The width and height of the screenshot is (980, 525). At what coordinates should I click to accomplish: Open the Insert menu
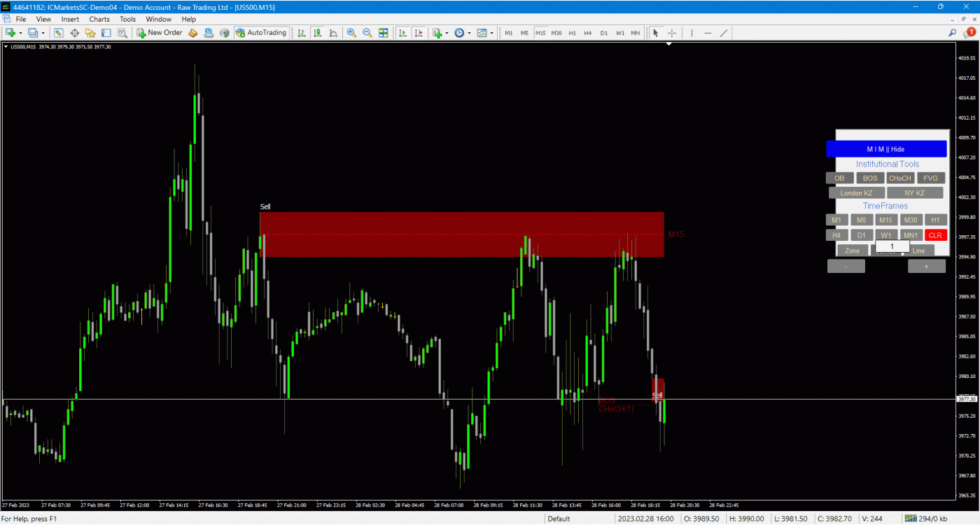coord(70,20)
